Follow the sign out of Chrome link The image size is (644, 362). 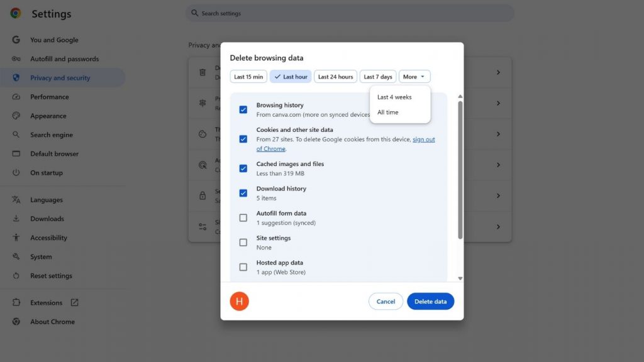pos(423,140)
